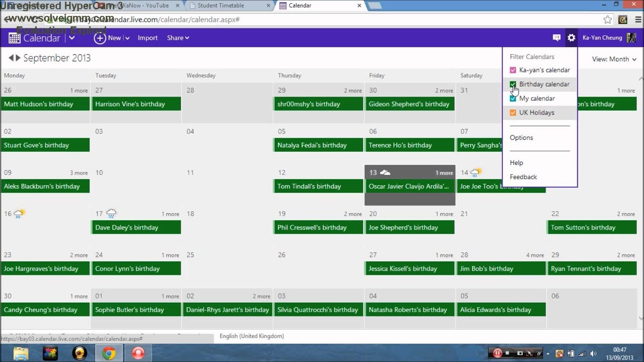Image resolution: width=644 pixels, height=362 pixels.
Task: Open File Explorer from the taskbar
Action: pyautogui.click(x=20, y=353)
